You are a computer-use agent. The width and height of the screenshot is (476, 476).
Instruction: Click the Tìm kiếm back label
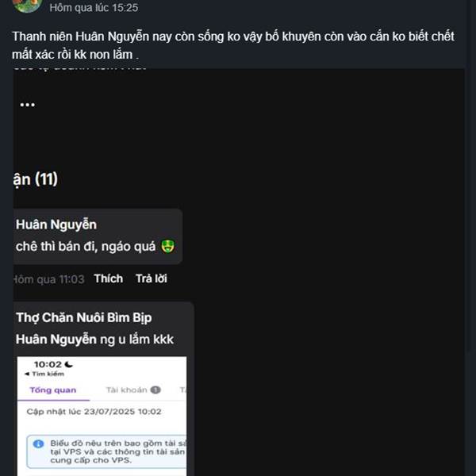tap(48, 374)
